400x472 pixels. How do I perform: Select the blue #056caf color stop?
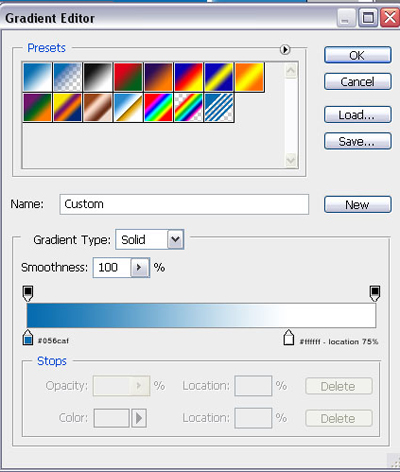28,338
